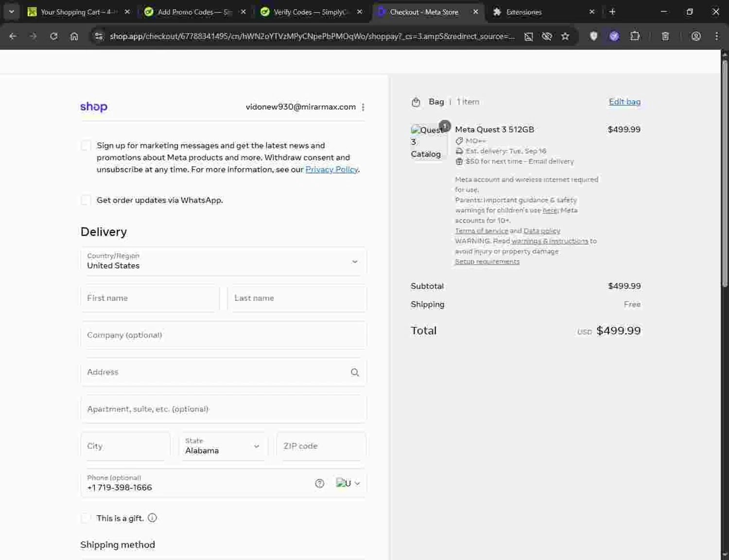Open the Privacy Policy link
729x560 pixels.
[331, 170]
